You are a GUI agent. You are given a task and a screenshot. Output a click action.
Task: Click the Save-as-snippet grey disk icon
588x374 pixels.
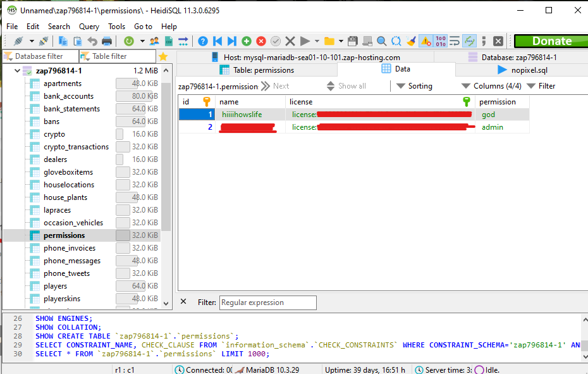click(367, 41)
